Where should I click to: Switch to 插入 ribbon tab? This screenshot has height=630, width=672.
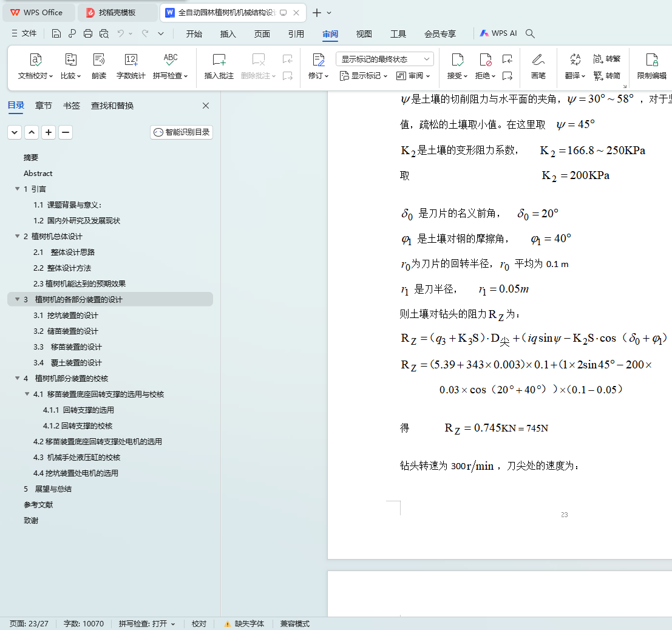tap(228, 34)
